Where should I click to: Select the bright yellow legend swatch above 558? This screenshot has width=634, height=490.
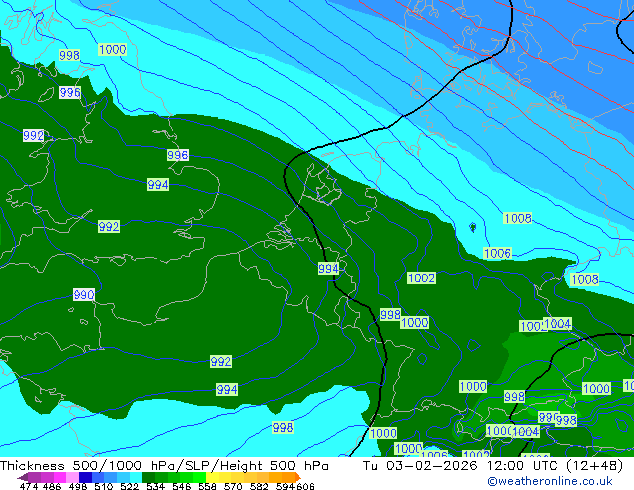(212, 477)
